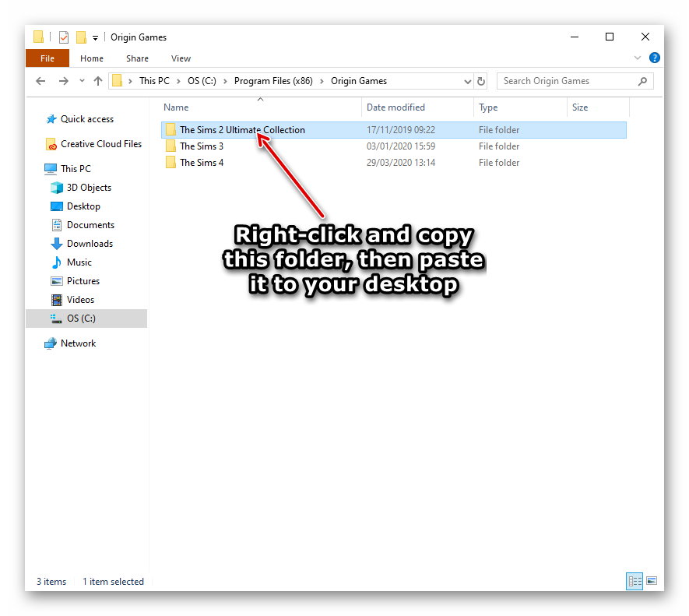Screen dimensions: 689x616
Task: Switch to Large icons view in status bar
Action: (652, 581)
